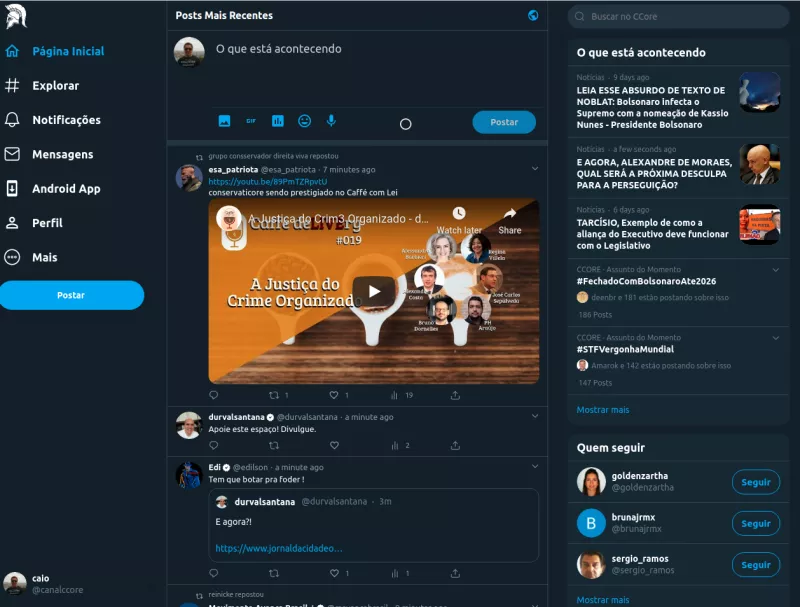The height and width of the screenshot is (607, 800).
Task: Open Página Inicial in sidebar
Action: pos(55,51)
